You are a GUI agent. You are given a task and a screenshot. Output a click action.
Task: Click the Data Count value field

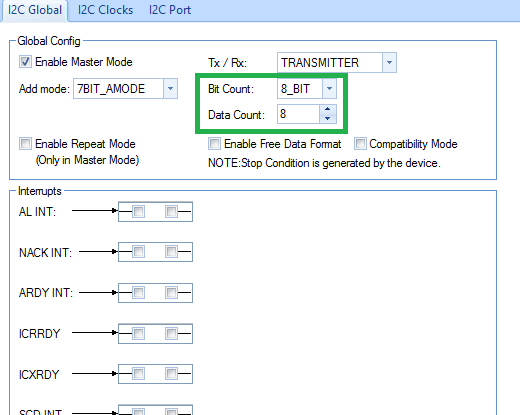click(x=298, y=114)
